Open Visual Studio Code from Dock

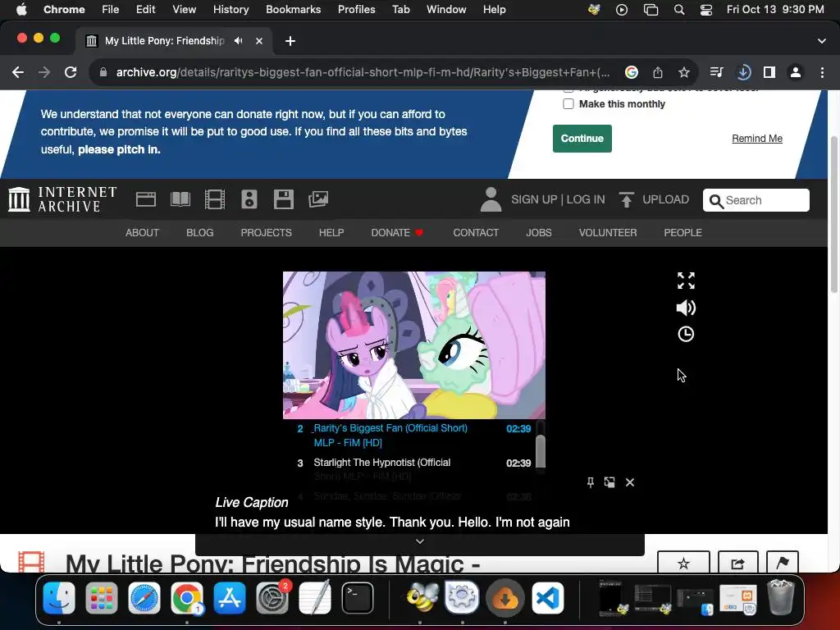click(x=547, y=598)
